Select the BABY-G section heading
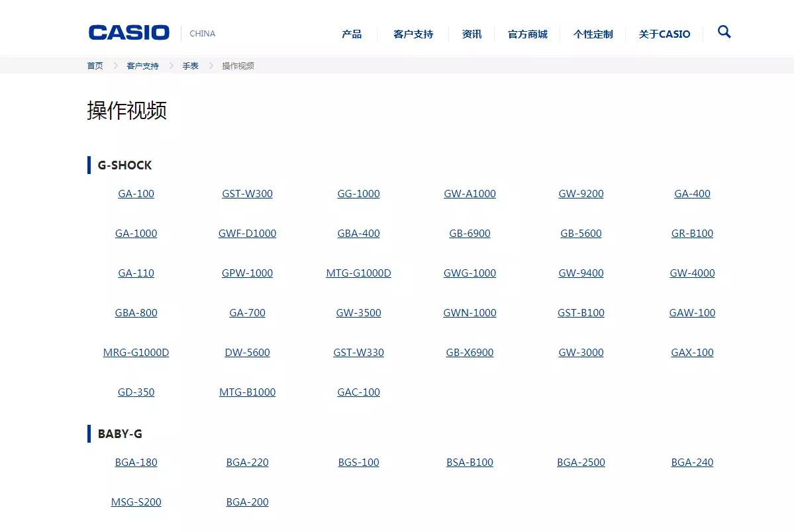 [120, 434]
